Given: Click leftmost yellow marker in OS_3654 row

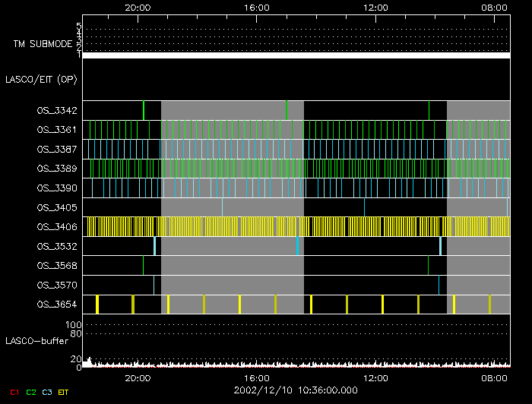Looking at the screenshot, I should [x=97, y=304].
